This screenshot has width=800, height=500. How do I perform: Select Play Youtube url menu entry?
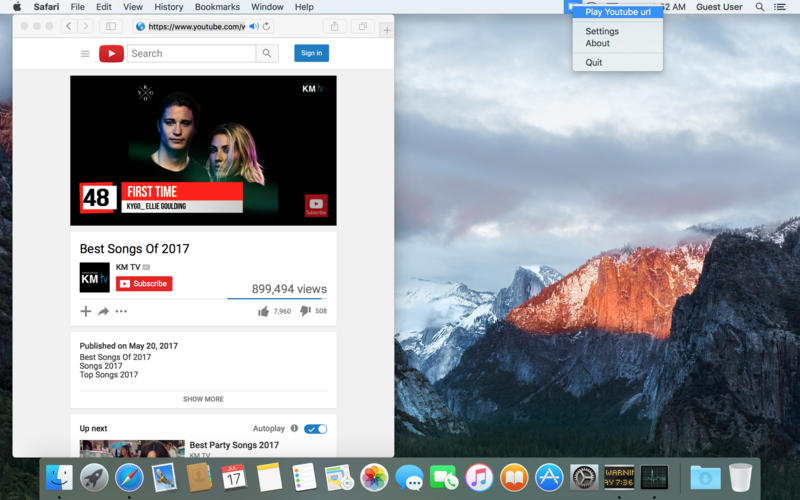pyautogui.click(x=617, y=12)
